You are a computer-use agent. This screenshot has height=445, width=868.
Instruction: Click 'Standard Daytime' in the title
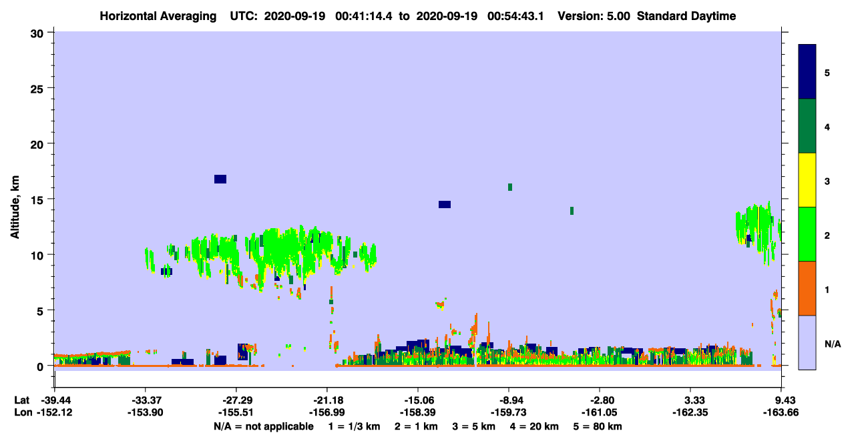(x=686, y=16)
